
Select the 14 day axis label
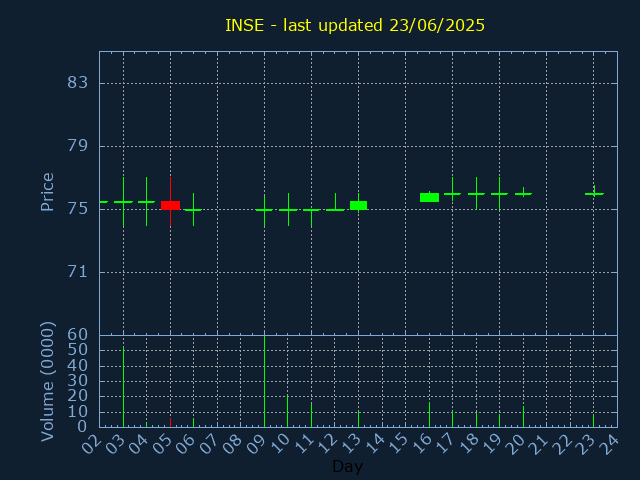tap(373, 444)
